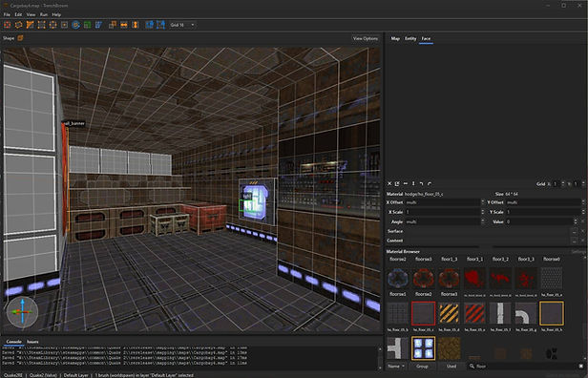Viewport: 588px width, 378px height.
Task: Flip UV horizontally in face editor
Action: [406, 183]
